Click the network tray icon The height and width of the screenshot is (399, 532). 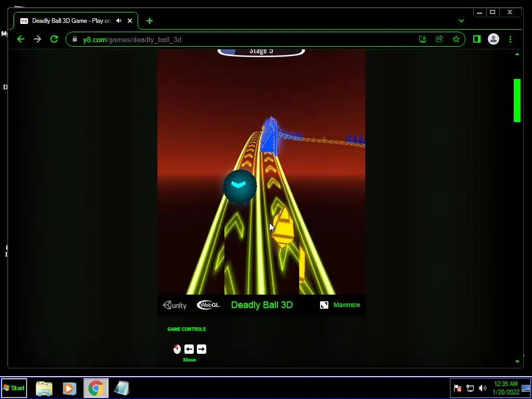pos(470,388)
